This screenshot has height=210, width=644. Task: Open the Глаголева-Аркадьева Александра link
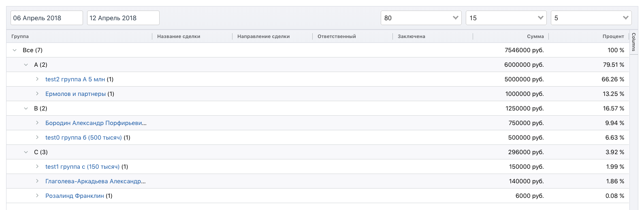click(x=95, y=181)
